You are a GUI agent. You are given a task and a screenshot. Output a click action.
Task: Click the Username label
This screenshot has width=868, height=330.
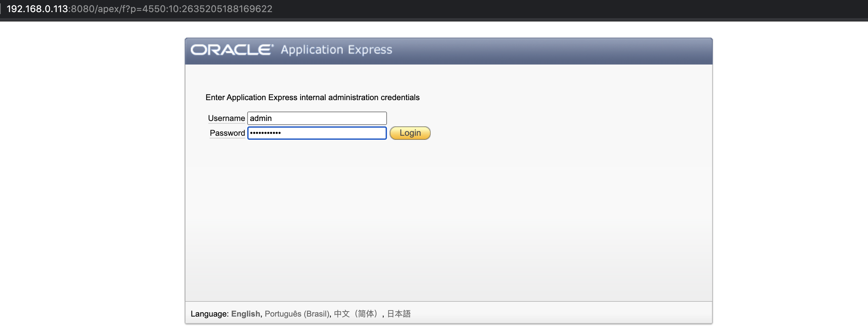pos(226,118)
